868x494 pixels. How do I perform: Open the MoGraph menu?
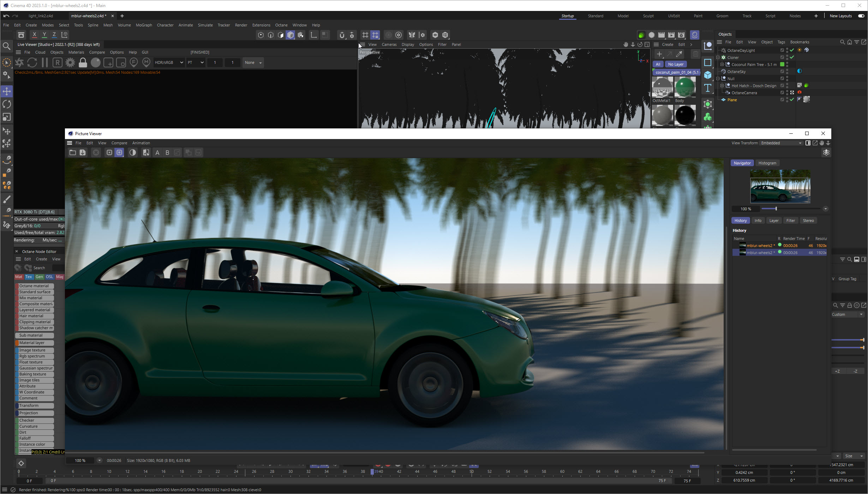point(144,25)
